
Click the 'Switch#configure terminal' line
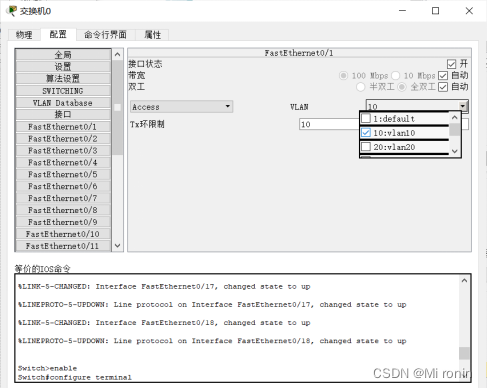click(x=75, y=377)
